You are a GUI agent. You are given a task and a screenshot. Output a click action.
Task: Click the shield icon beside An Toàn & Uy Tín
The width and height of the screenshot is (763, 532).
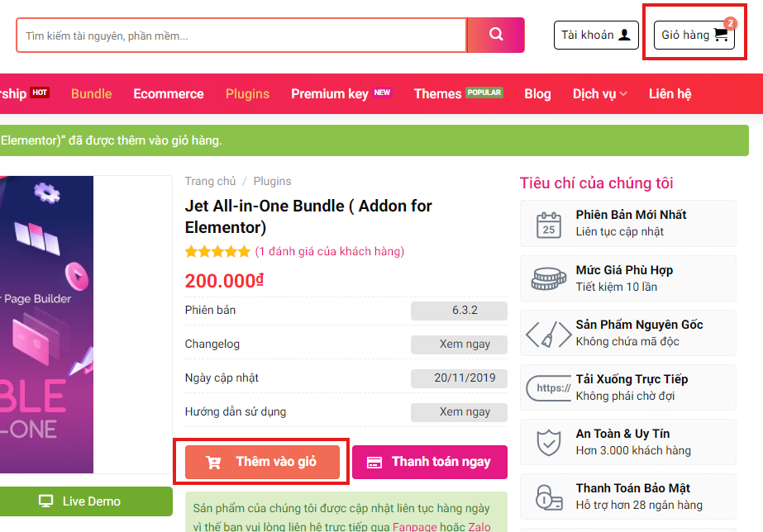click(x=548, y=442)
